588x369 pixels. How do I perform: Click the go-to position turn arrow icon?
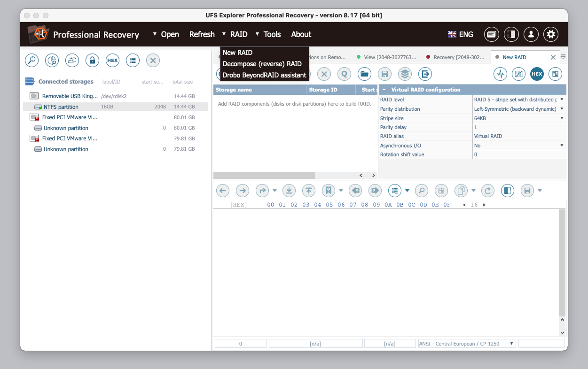[262, 191]
